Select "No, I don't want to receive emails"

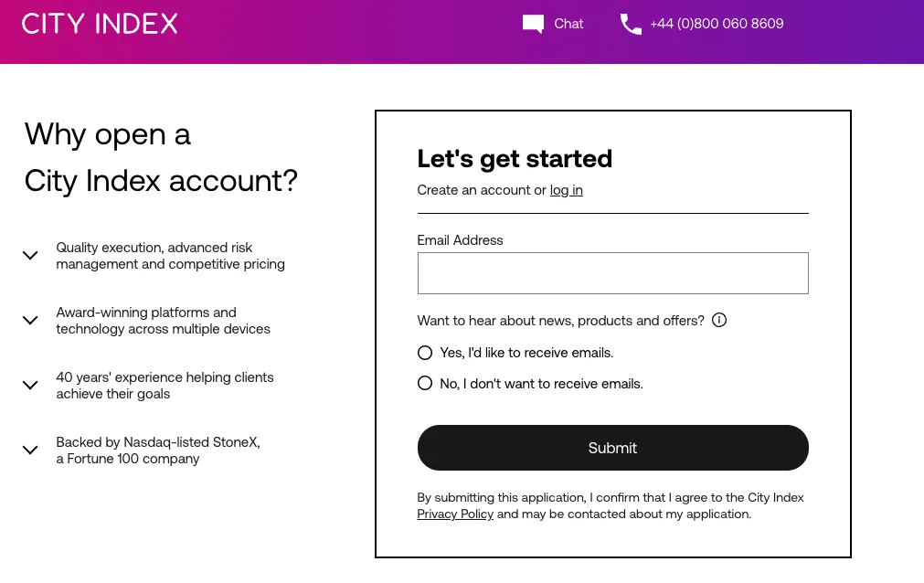click(x=425, y=384)
